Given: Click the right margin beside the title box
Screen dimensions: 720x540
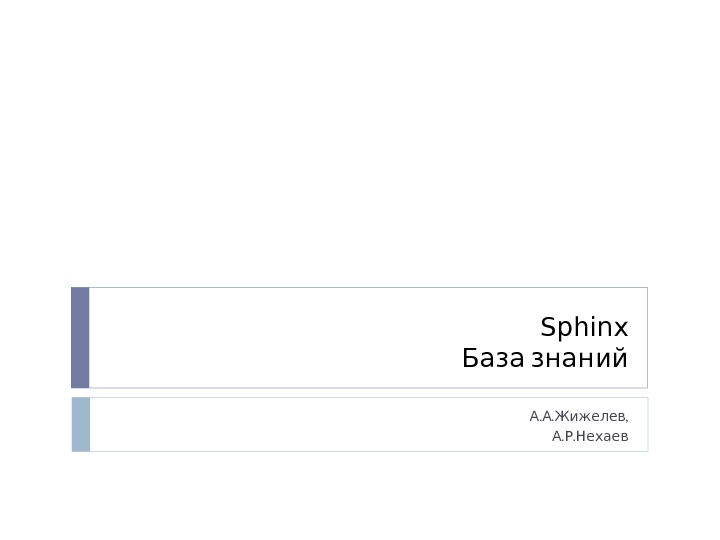Looking at the screenshot, I should point(684,337).
